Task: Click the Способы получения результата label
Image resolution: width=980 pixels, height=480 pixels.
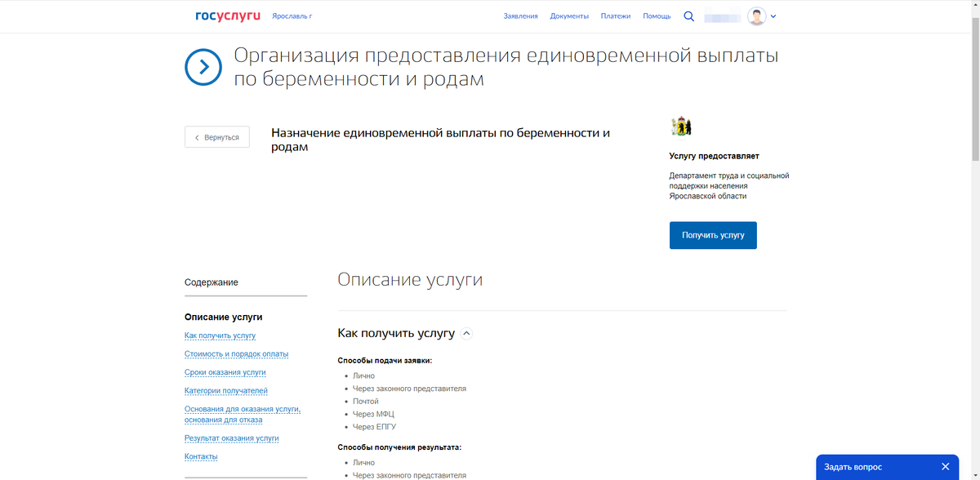Action: [399, 447]
